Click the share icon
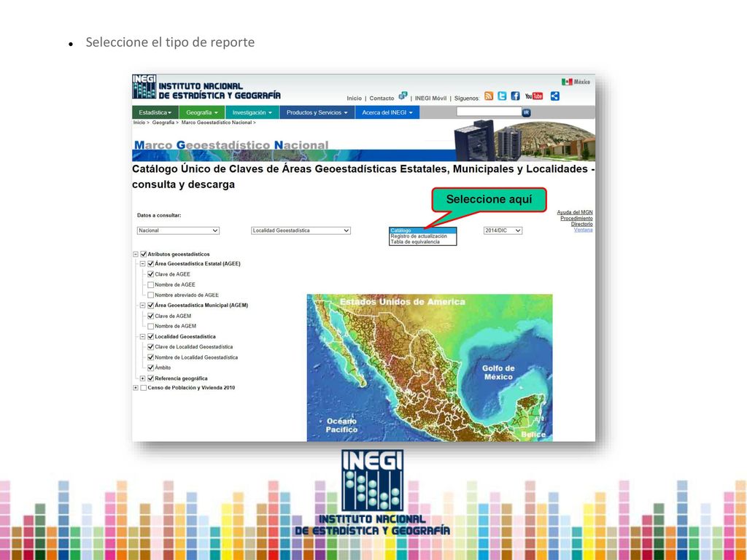 tap(554, 96)
